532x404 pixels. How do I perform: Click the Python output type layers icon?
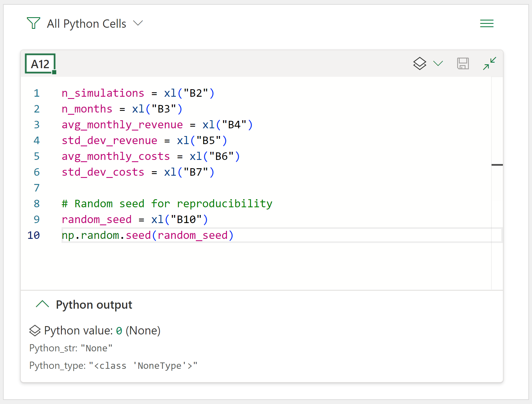coord(420,63)
